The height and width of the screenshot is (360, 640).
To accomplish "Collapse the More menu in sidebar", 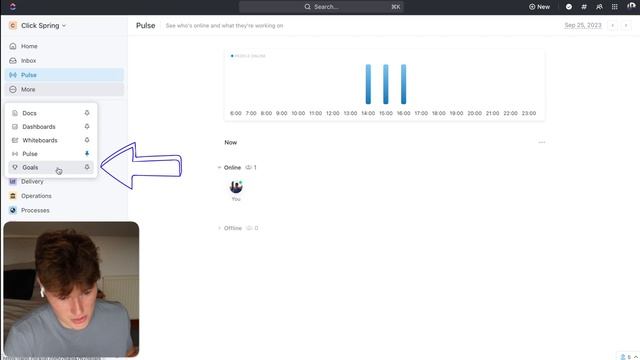I will [x=64, y=89].
